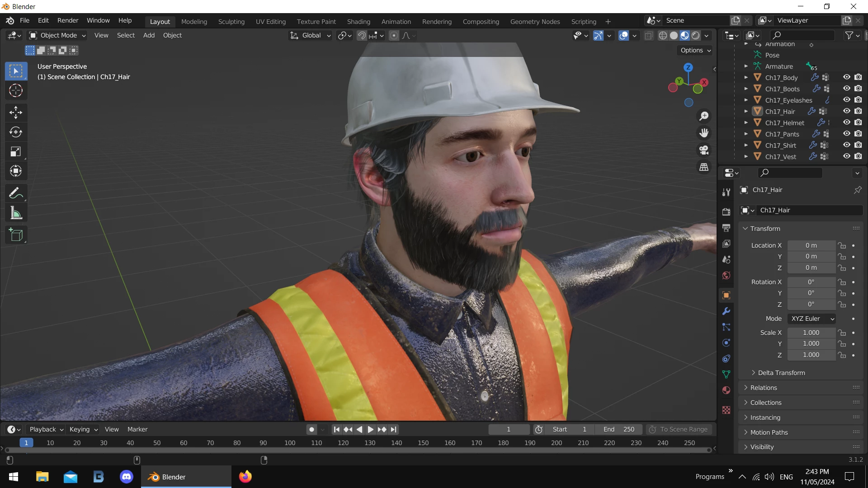Click the Add Cube tool icon
This screenshot has width=868, height=488.
[x=16, y=235]
